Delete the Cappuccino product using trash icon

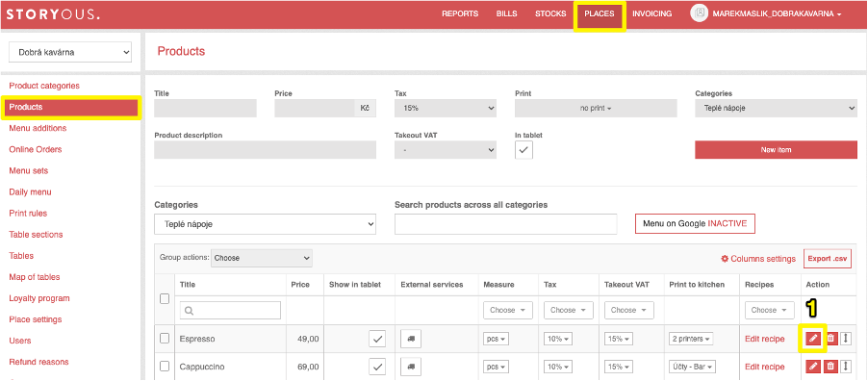pyautogui.click(x=830, y=366)
